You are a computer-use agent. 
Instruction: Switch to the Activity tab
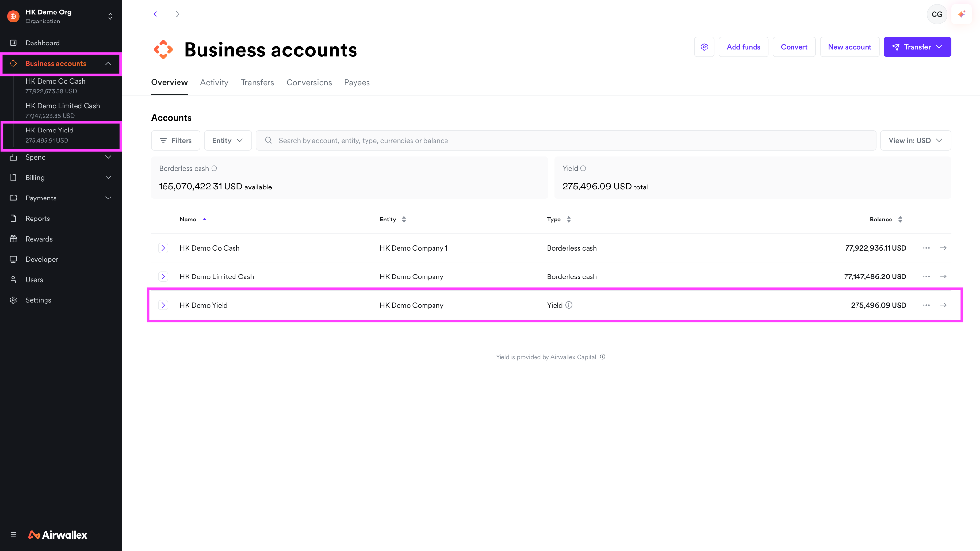pos(214,82)
